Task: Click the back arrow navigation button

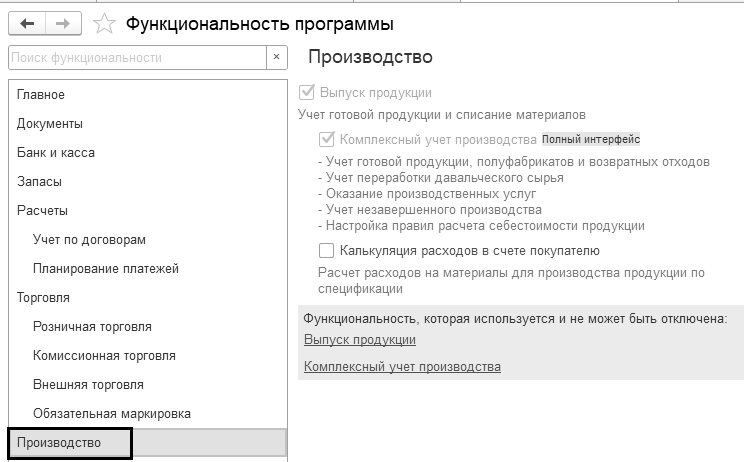Action: click(27, 23)
